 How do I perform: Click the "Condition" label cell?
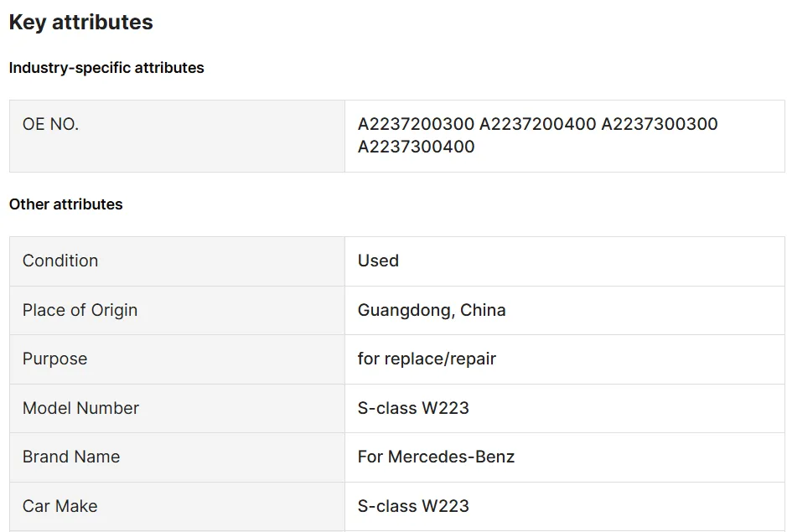pos(60,261)
